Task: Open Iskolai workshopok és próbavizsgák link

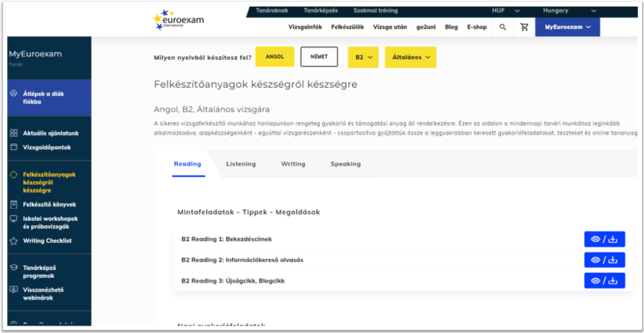Action: [50, 222]
